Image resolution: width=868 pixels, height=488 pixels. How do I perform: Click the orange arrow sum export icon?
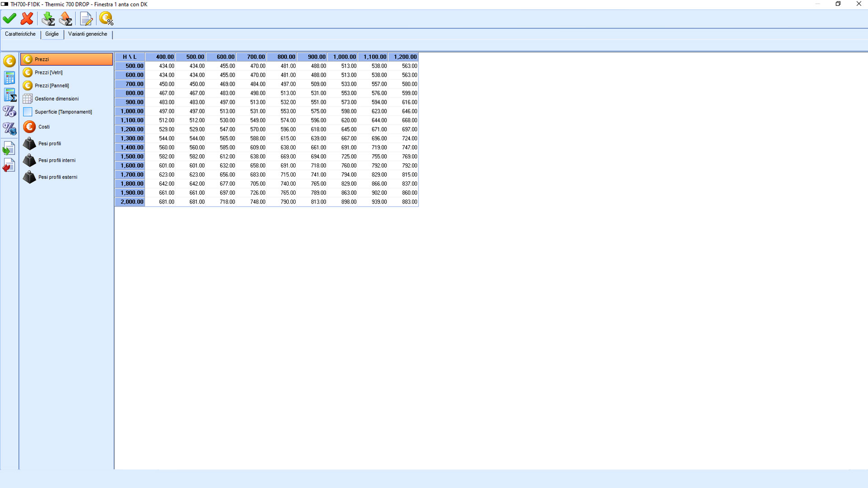[x=66, y=19]
